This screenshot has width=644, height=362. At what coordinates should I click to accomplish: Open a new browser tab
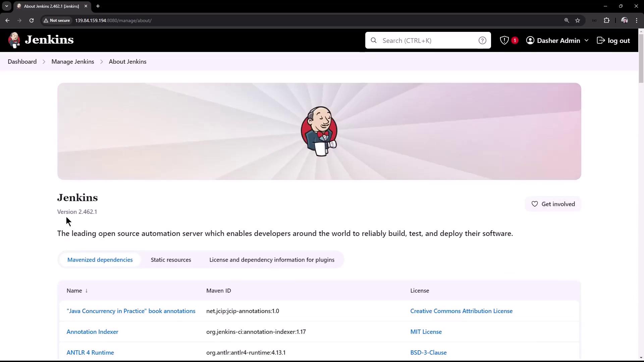tap(98, 6)
